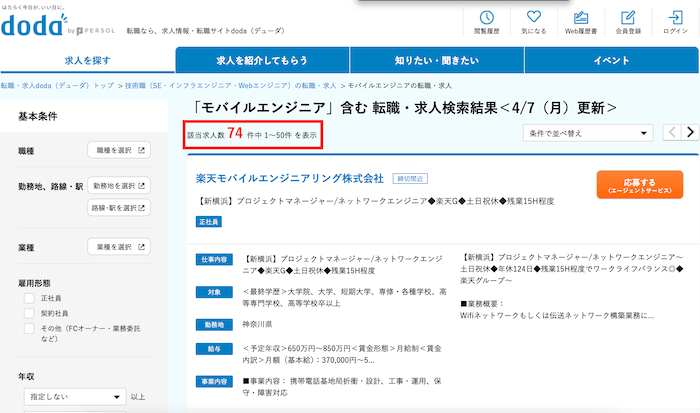Screen dimensions: 700x413
Task: Click the 勤務地 label on job card
Action: pos(214,325)
